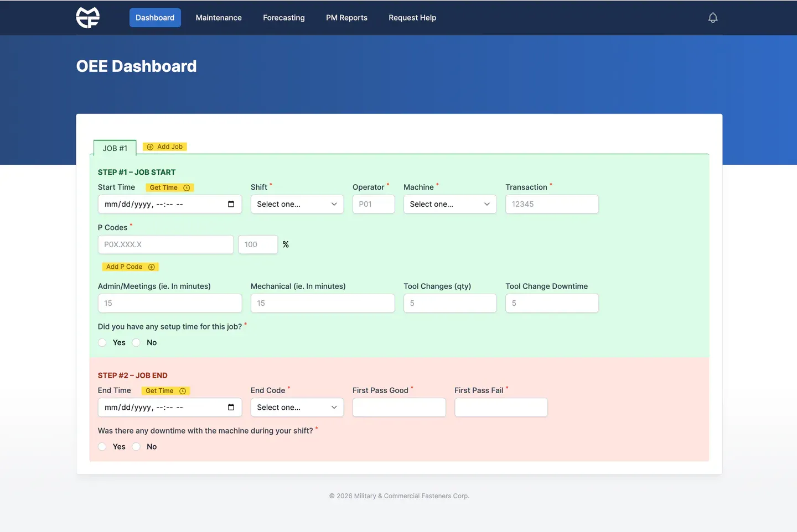Image resolution: width=797 pixels, height=532 pixels.
Task: Switch to the JOB #1 tab
Action: pos(115,148)
